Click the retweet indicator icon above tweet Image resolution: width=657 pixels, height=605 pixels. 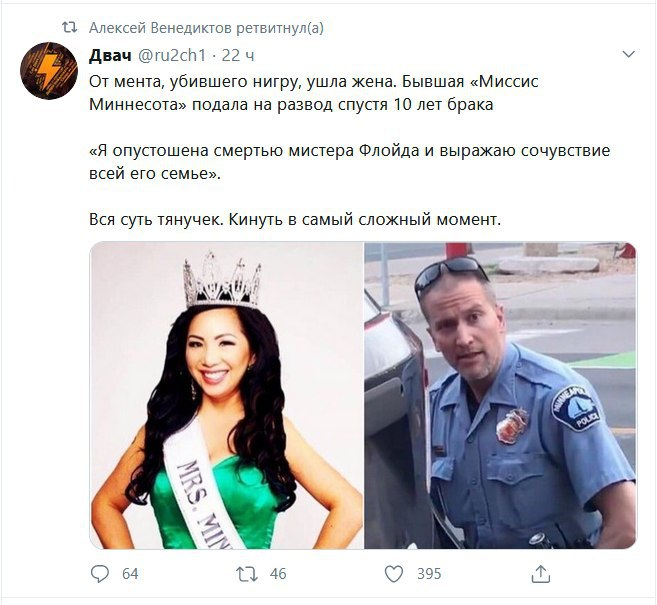click(70, 28)
